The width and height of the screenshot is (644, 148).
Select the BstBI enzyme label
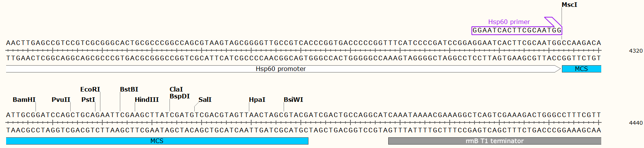coord(129,89)
